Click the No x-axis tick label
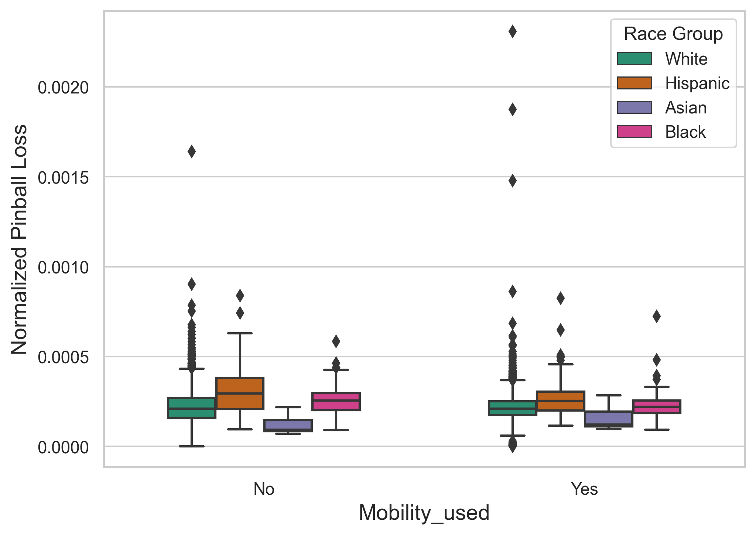This screenshot has width=756, height=535. [x=264, y=489]
